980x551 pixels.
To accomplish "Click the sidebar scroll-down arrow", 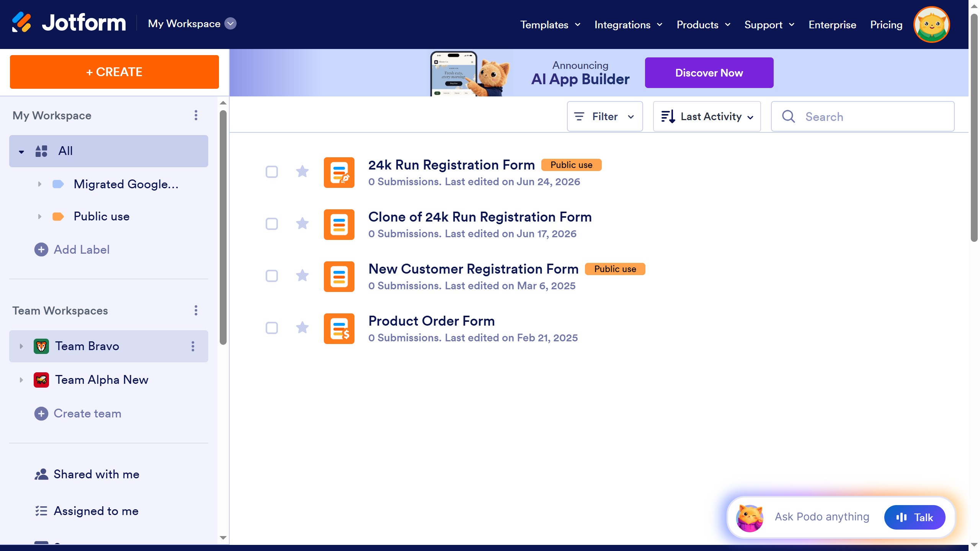I will [x=223, y=538].
